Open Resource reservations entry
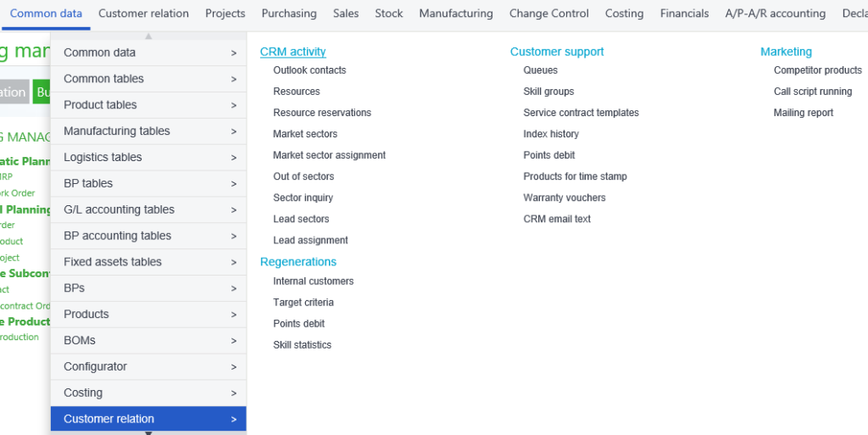 point(322,113)
